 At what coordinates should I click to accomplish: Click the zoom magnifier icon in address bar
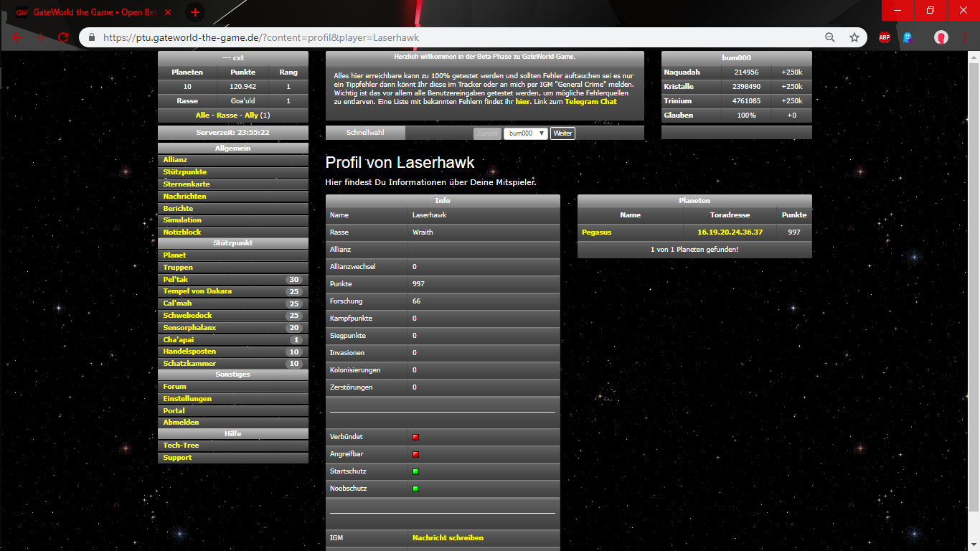point(830,37)
